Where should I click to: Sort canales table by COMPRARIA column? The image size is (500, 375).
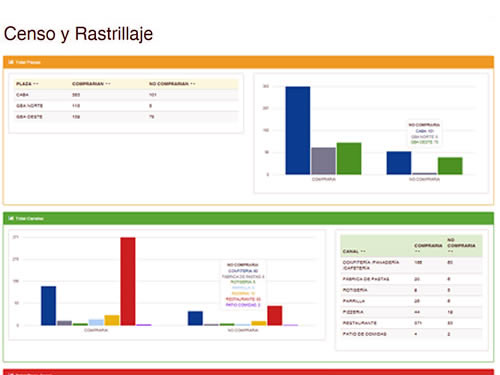click(x=428, y=248)
